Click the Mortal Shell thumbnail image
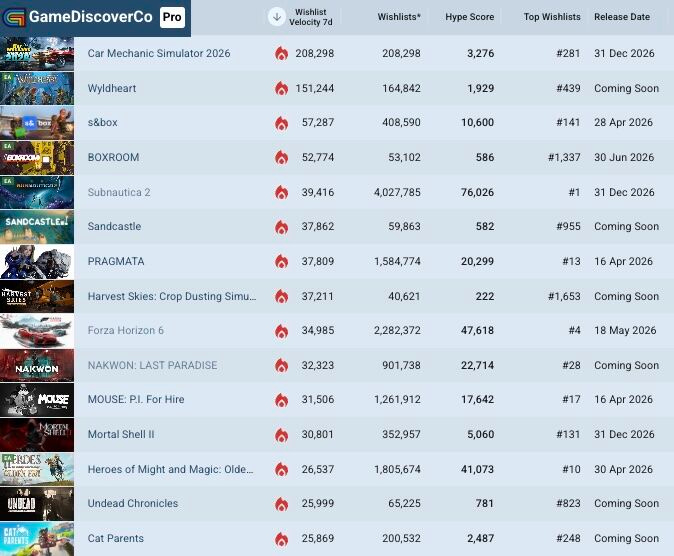Screen dimensions: 674x556 [x=37, y=435]
